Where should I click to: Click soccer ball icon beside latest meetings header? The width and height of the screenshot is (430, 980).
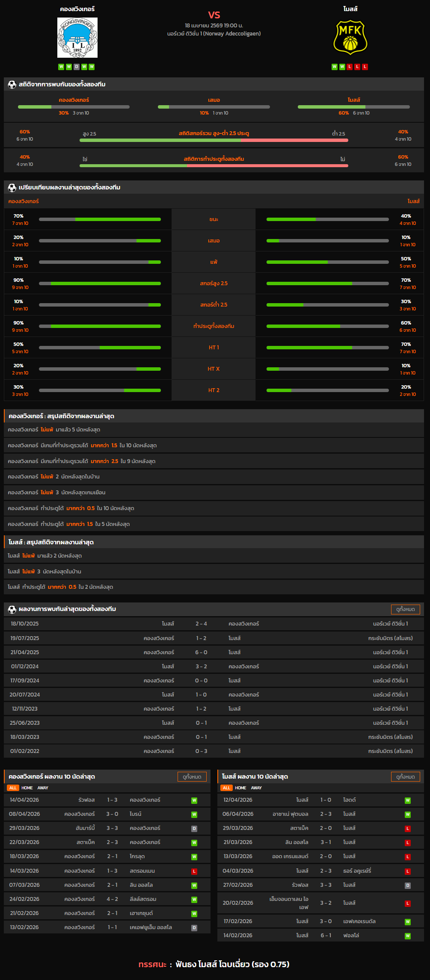(x=12, y=609)
